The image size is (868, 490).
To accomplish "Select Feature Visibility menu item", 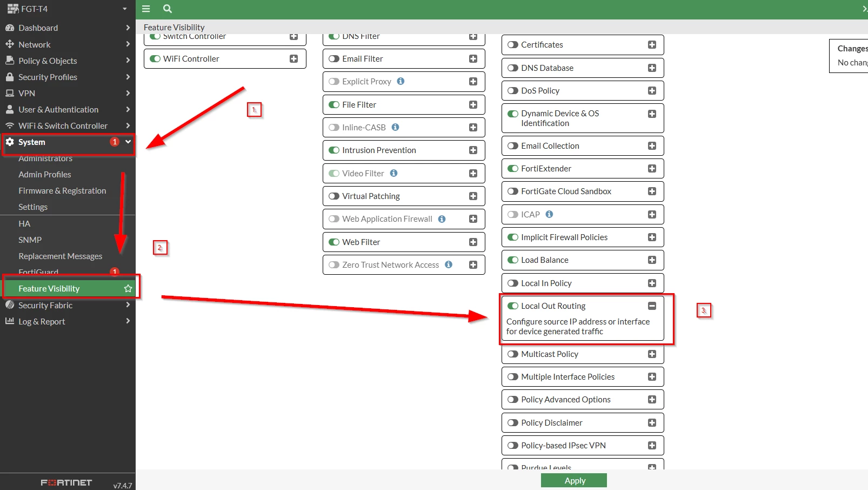I will (68, 288).
